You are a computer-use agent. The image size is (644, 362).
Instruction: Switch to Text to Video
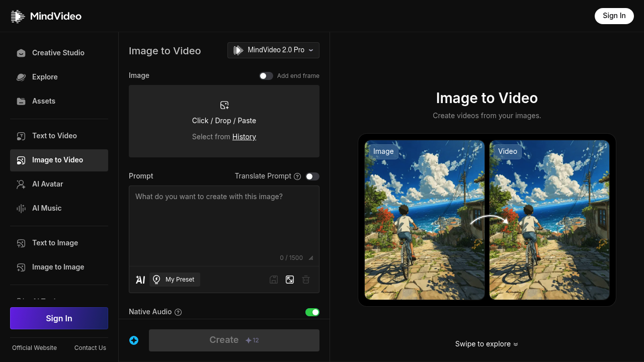point(54,136)
